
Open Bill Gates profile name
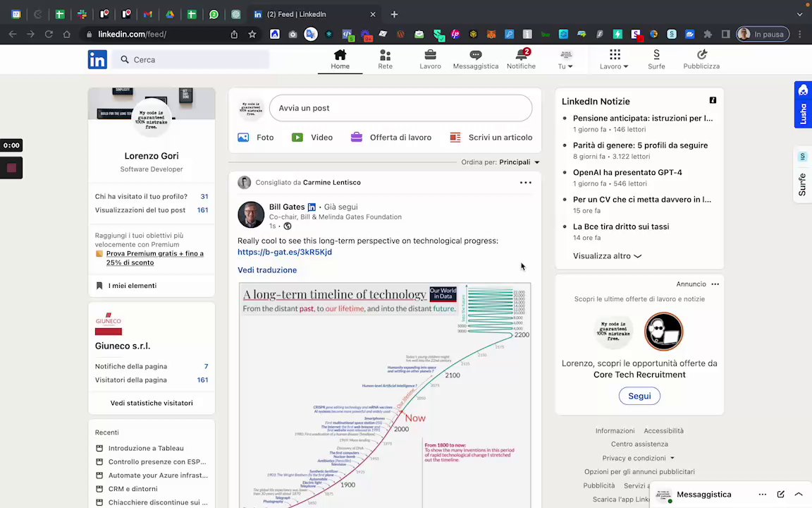pyautogui.click(x=287, y=207)
